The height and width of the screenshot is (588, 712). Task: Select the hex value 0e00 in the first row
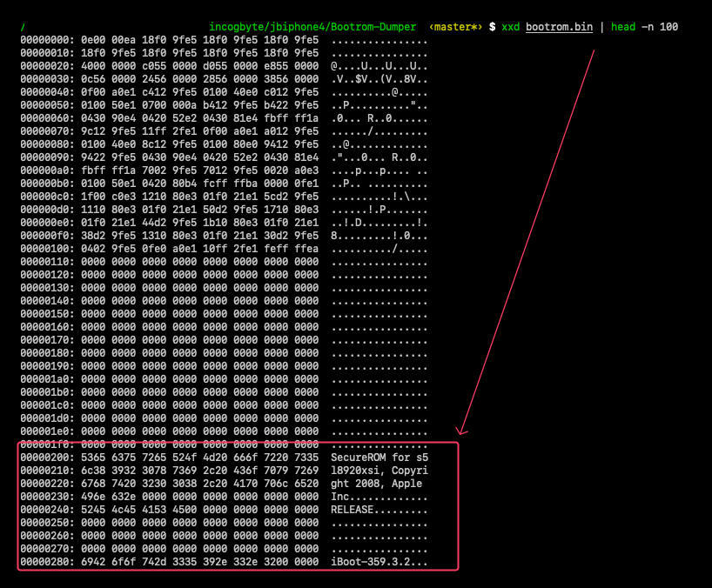tap(98, 39)
